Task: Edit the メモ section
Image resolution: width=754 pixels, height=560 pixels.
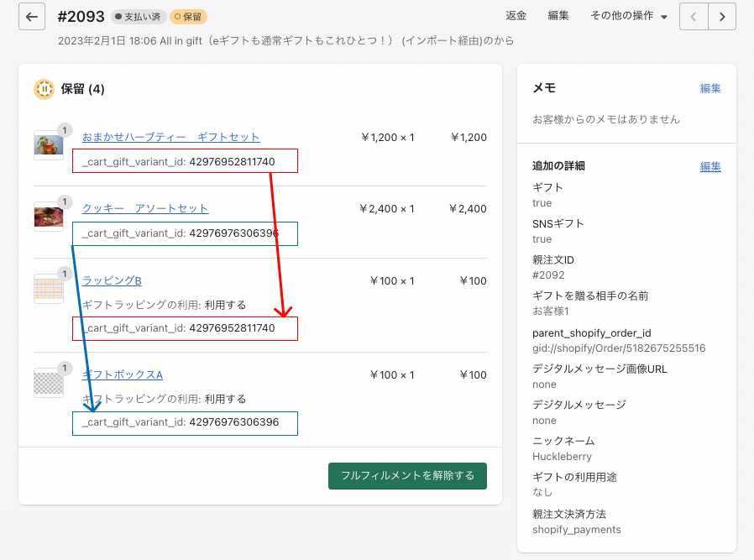Action: click(x=710, y=88)
